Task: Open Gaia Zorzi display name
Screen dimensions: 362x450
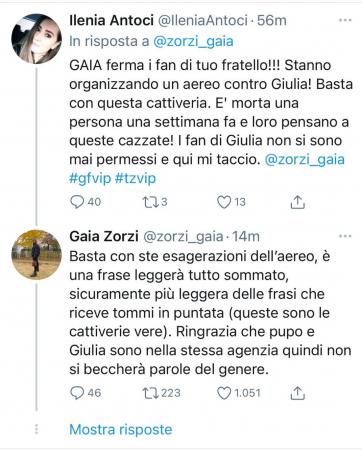Action: click(x=104, y=236)
